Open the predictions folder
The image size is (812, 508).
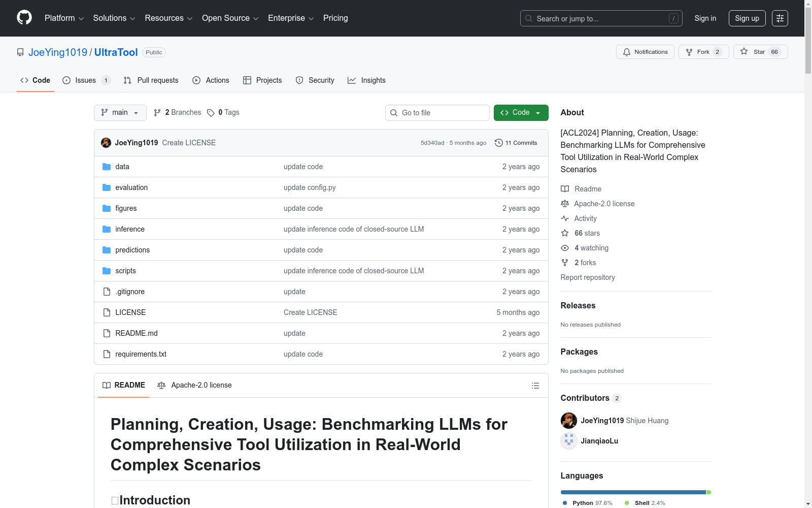[132, 250]
